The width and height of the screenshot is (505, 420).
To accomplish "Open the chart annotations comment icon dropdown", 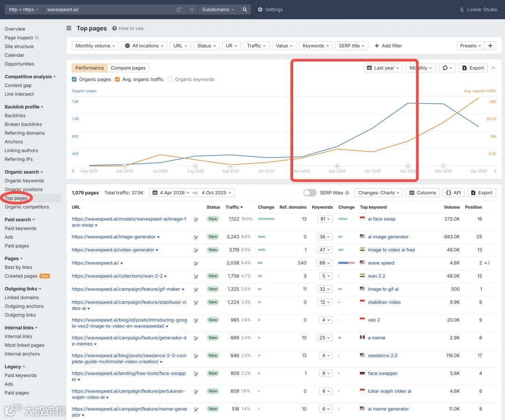I will (447, 68).
